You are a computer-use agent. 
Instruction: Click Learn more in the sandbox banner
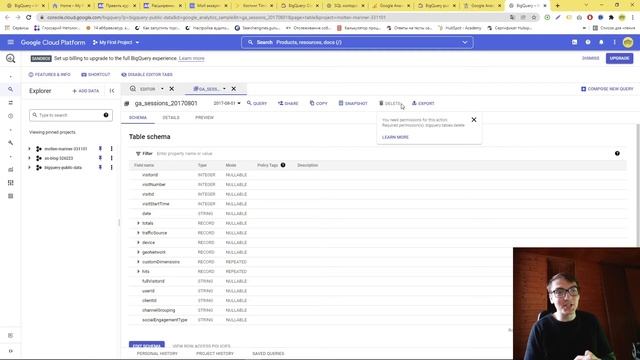[191, 58]
